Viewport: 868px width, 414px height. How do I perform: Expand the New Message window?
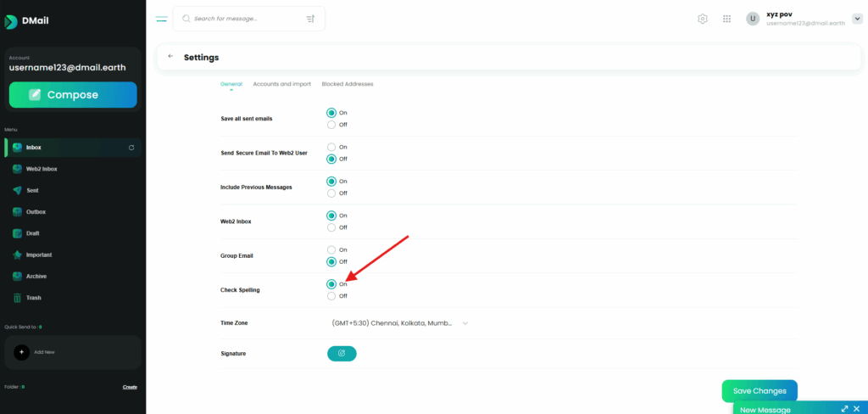(844, 409)
